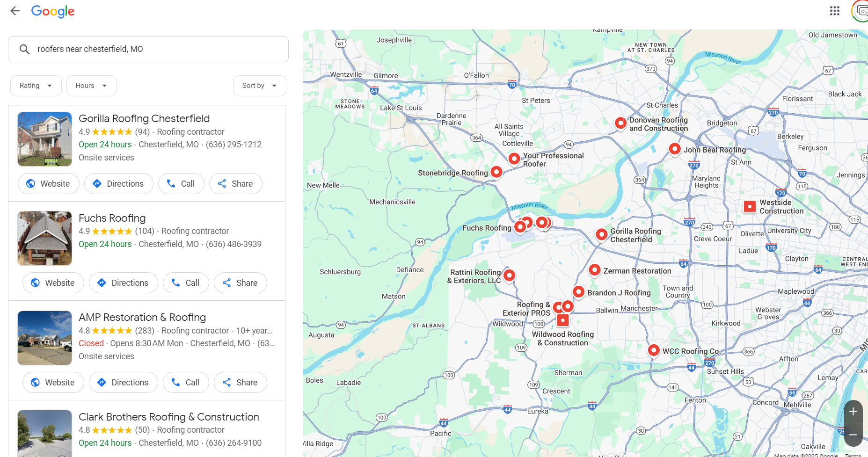Screen dimensions: 868x457
Task: Call AMP Restoration & Roofing
Action: tap(186, 383)
